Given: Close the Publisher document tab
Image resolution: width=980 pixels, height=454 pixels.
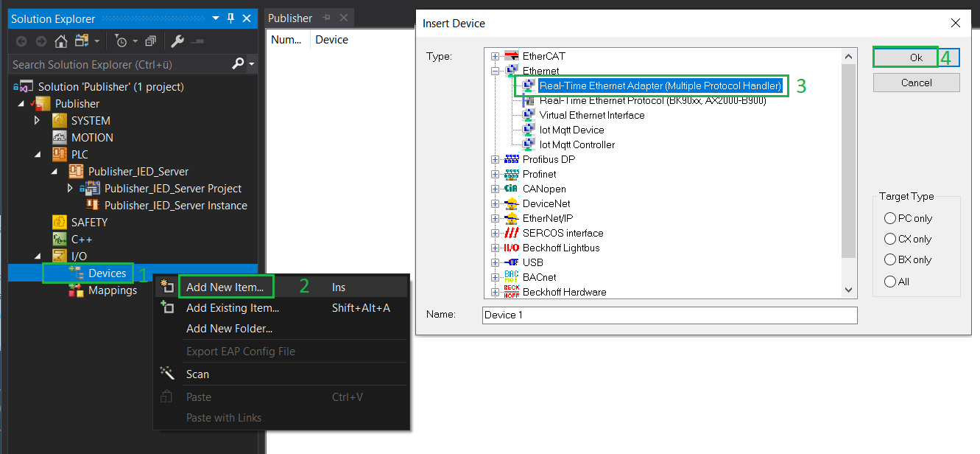Looking at the screenshot, I should [x=343, y=18].
